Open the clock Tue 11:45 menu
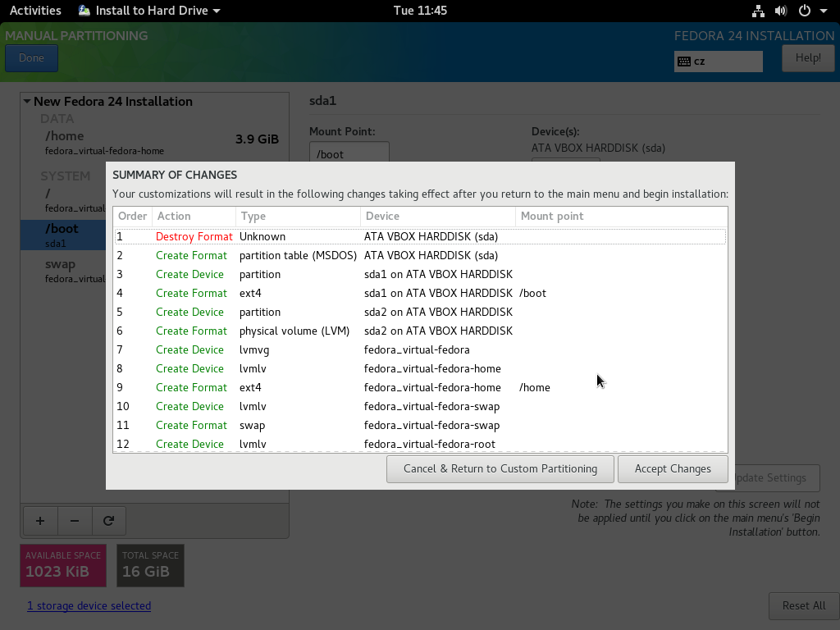 pyautogui.click(x=420, y=11)
